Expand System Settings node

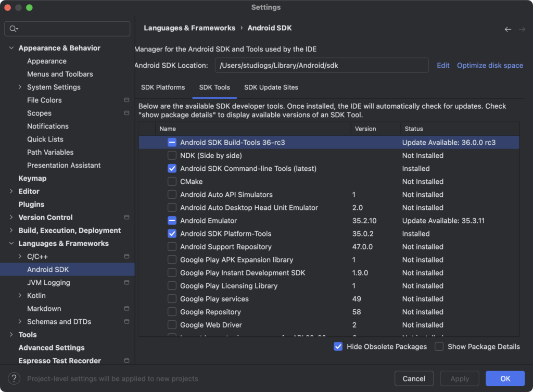[x=20, y=87]
